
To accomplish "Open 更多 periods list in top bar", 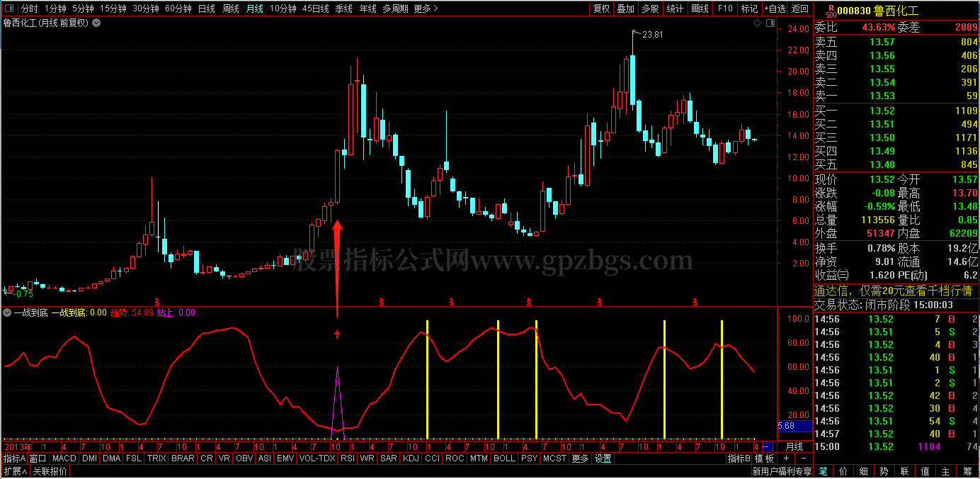I will click(x=426, y=9).
